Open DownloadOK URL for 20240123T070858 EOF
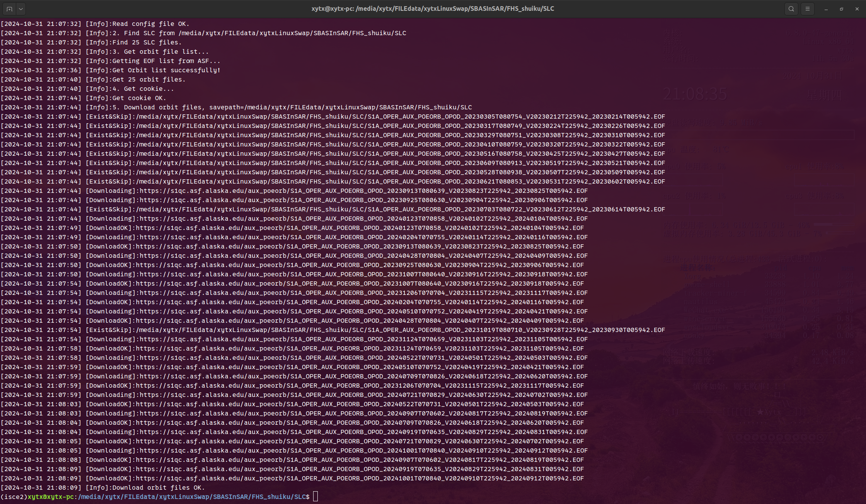Viewport: 866px width, 504px height. [x=360, y=228]
